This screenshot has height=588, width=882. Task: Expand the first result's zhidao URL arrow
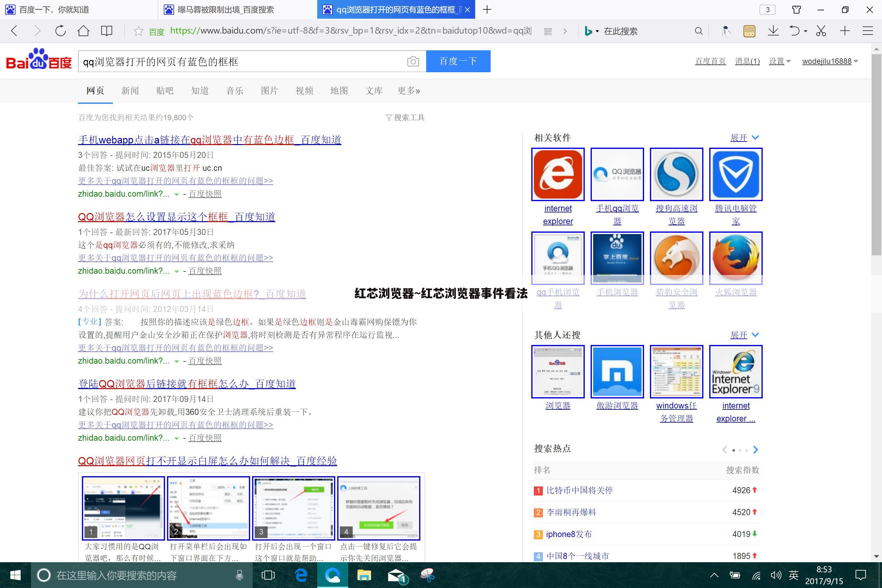click(x=176, y=194)
